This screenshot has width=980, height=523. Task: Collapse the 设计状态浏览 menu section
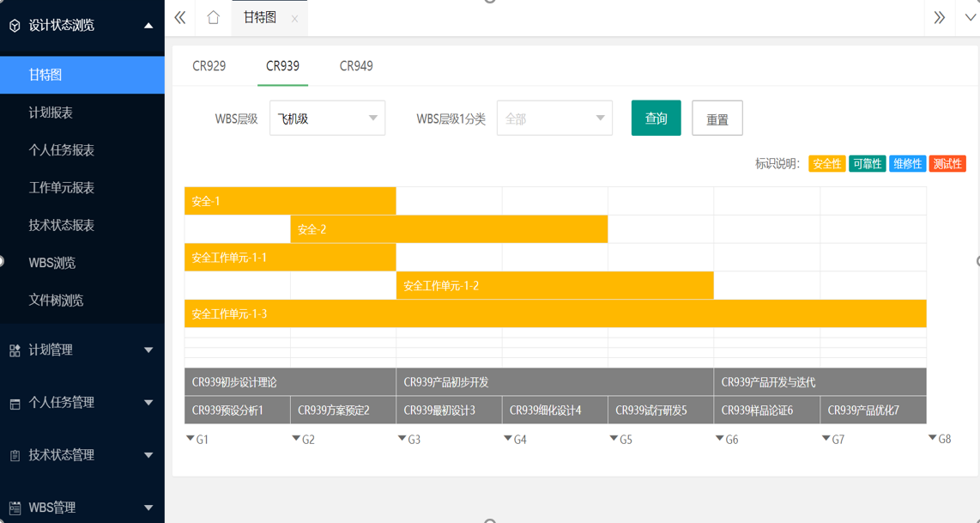(148, 26)
